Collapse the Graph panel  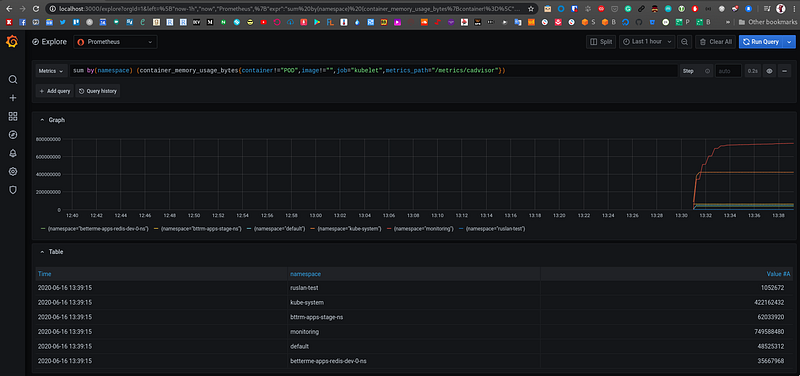tap(42, 120)
